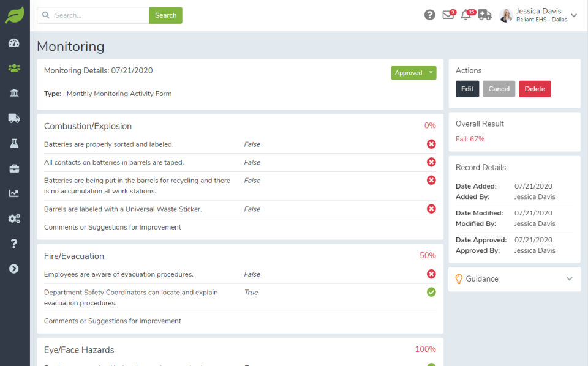Toggle evacuation procedures awareness to pass
The width and height of the screenshot is (588, 366).
click(431, 274)
